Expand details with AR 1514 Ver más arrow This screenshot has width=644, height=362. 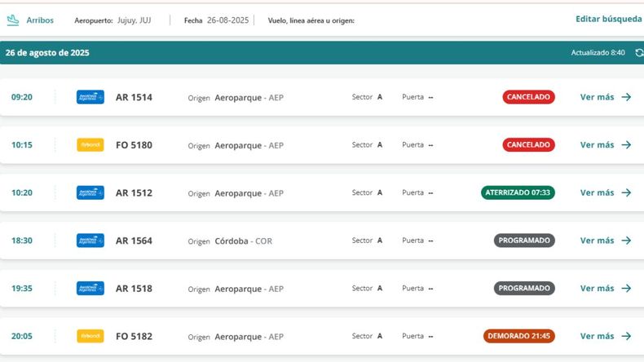pos(626,97)
